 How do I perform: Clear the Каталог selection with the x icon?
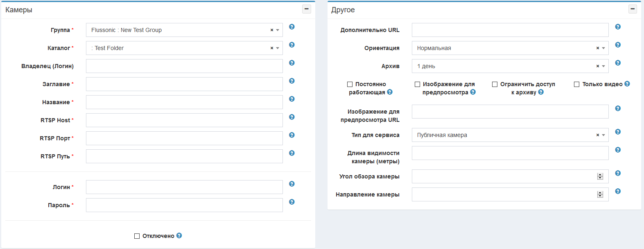(271, 48)
